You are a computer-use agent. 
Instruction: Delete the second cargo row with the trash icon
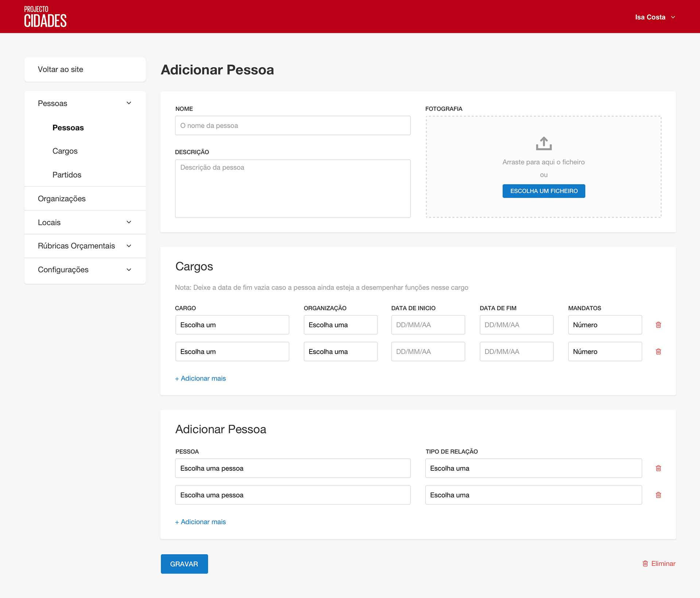coord(658,352)
